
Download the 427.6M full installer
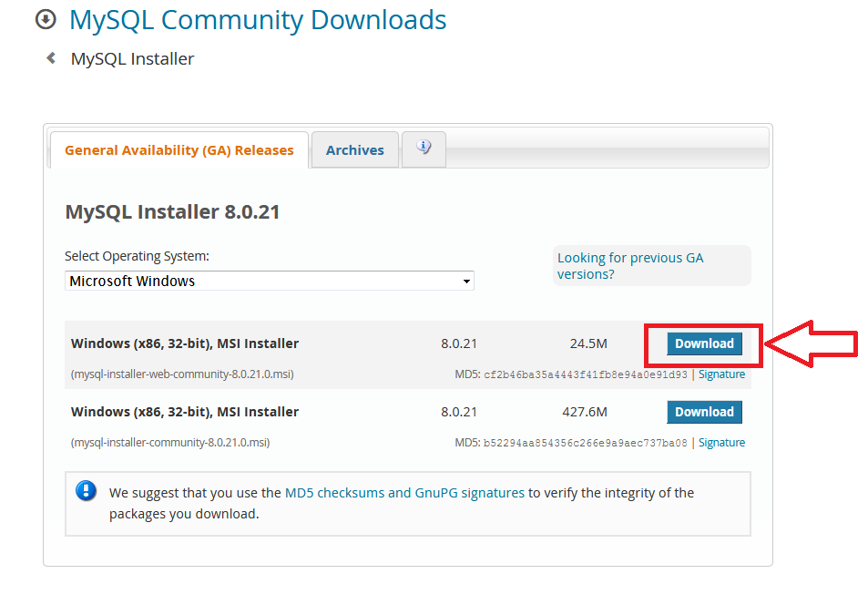[704, 412]
